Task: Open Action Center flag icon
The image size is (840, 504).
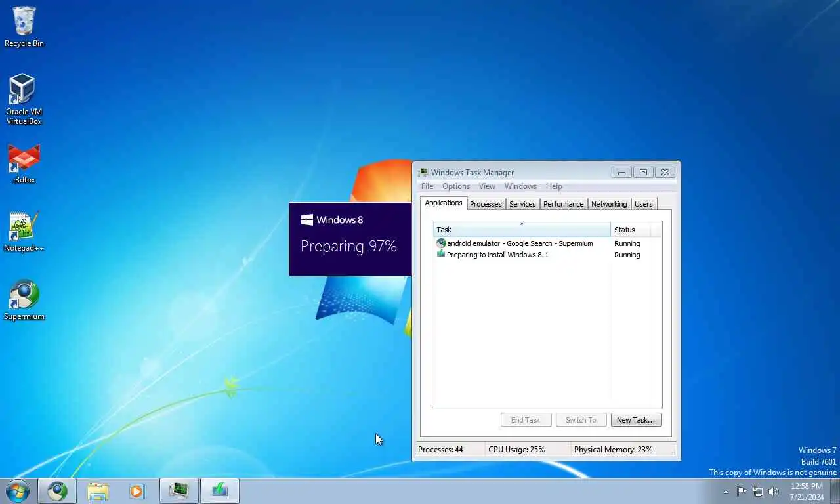Action: pyautogui.click(x=742, y=491)
